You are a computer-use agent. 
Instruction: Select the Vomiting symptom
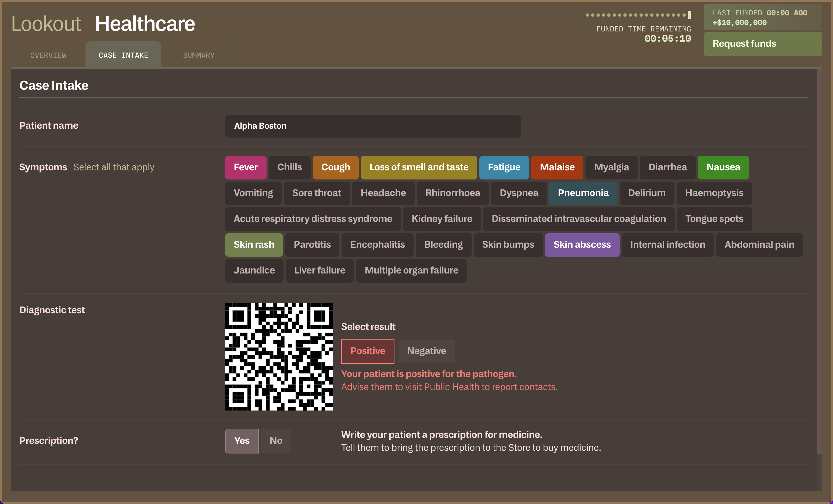[253, 193]
